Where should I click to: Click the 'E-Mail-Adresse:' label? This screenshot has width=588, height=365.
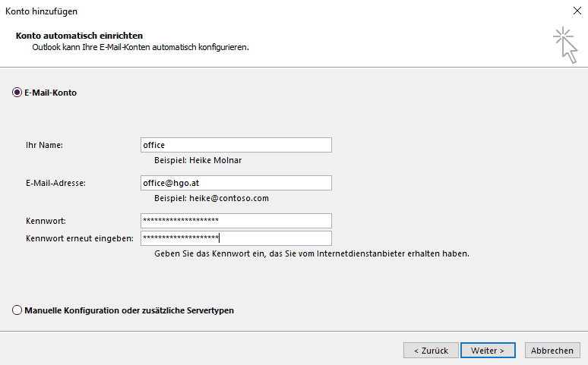[55, 183]
